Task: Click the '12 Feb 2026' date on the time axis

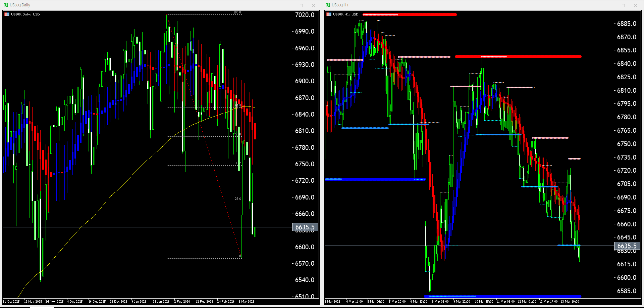Action: pos(204,302)
